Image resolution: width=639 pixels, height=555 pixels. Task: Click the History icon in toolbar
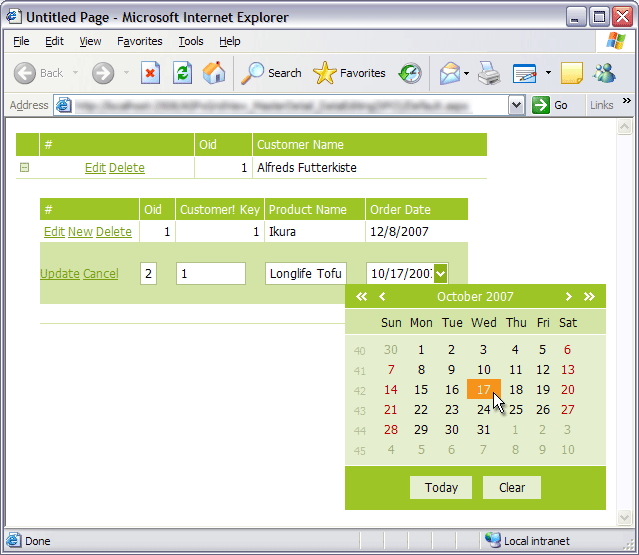(410, 73)
